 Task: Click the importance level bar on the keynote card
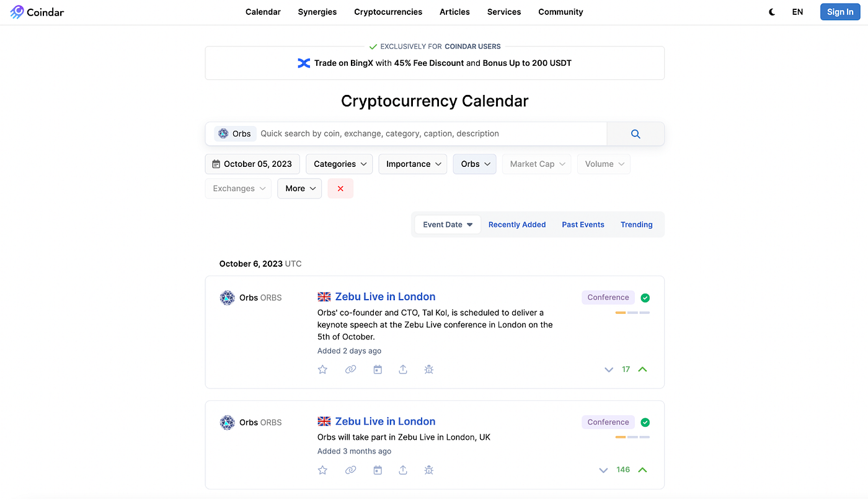pyautogui.click(x=633, y=313)
